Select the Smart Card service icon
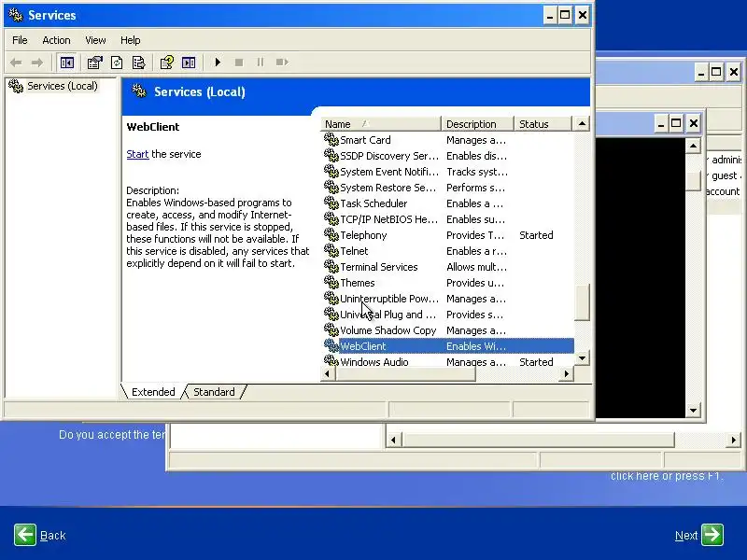This screenshot has width=747, height=560. (x=331, y=139)
